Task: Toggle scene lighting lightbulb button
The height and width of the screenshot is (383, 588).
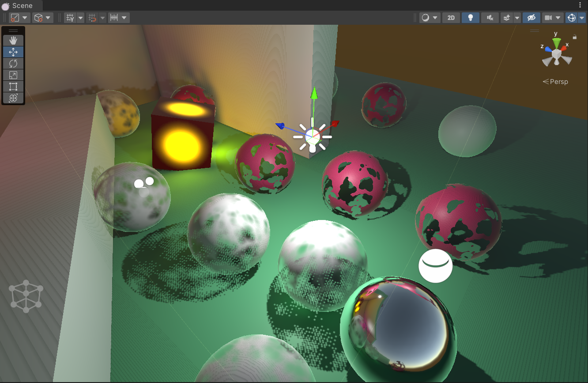Action: [470, 18]
